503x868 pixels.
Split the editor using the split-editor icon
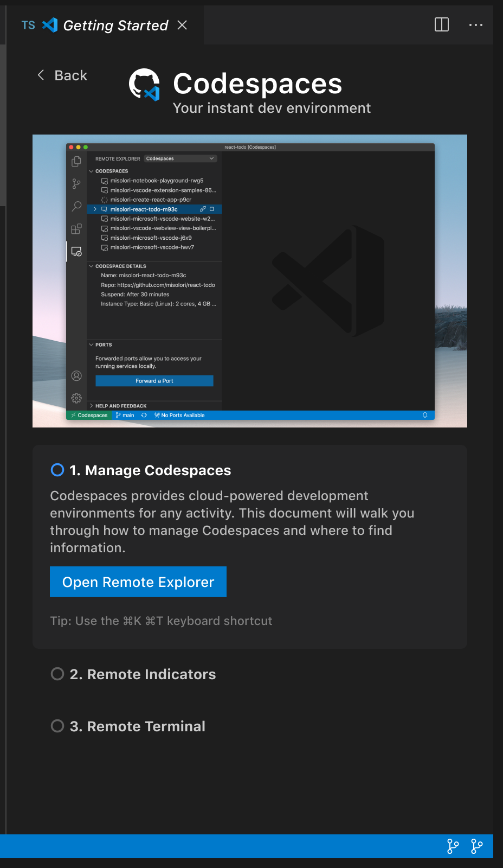(442, 25)
